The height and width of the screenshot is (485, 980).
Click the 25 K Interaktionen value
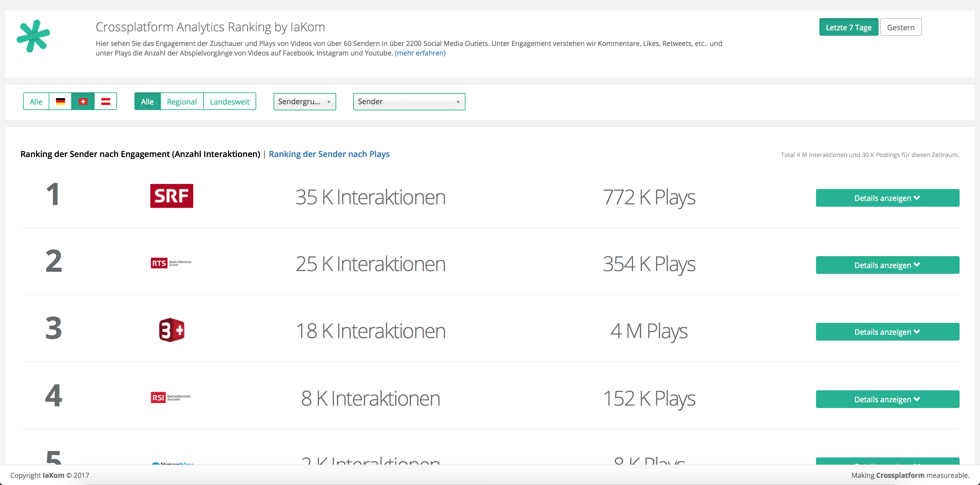click(371, 264)
